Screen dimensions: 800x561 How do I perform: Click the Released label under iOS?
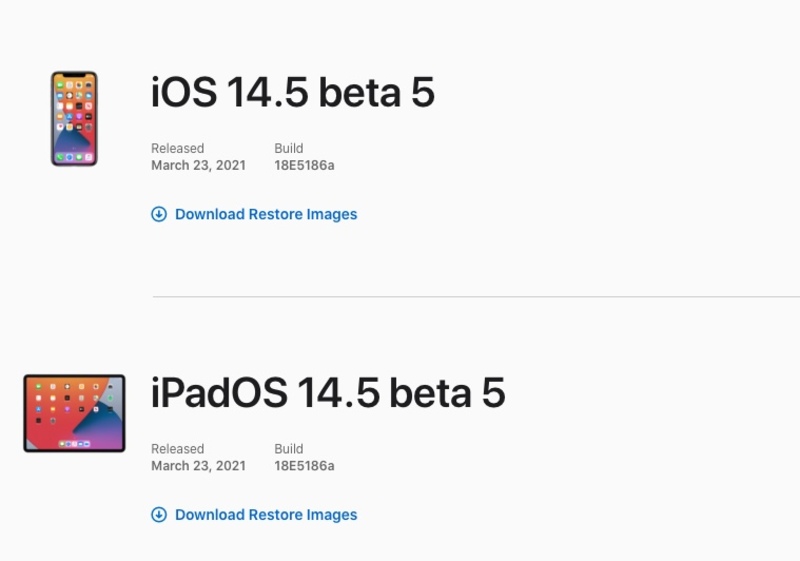[x=178, y=148]
